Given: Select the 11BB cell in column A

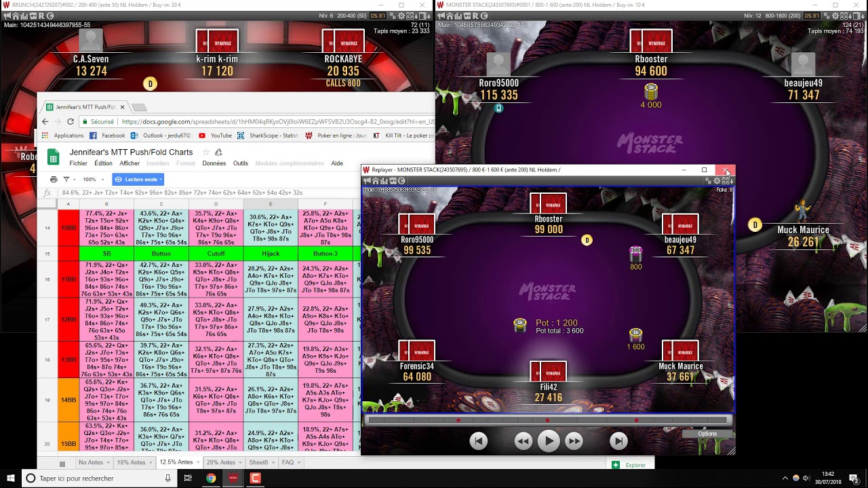Looking at the screenshot, I should tap(68, 279).
